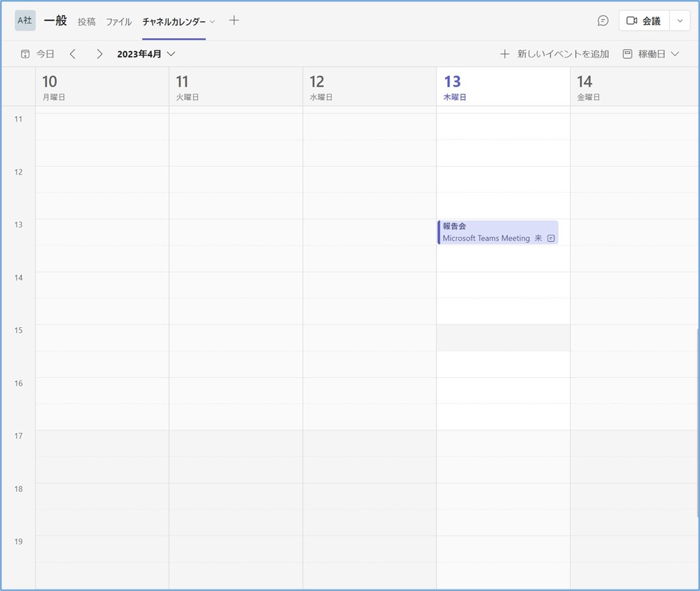700x591 pixels.
Task: Go to the previous week arrow
Action: point(73,54)
